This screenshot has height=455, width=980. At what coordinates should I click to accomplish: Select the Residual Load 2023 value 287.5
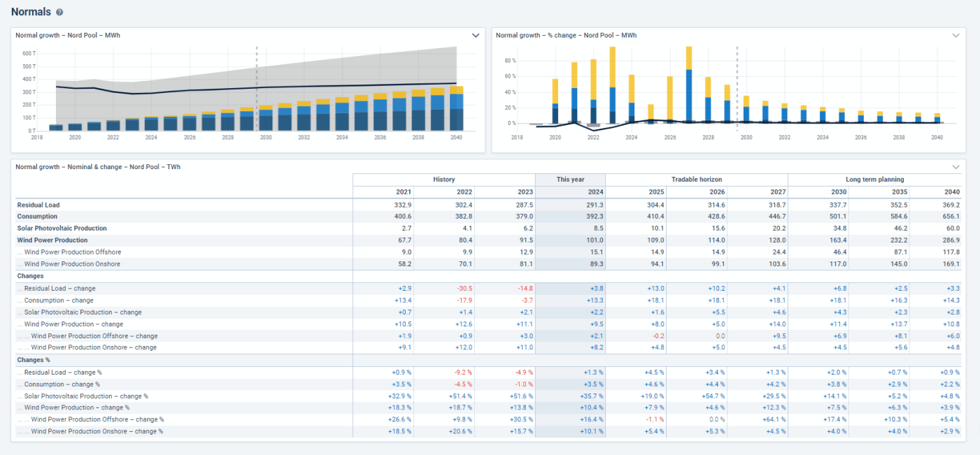coord(525,205)
